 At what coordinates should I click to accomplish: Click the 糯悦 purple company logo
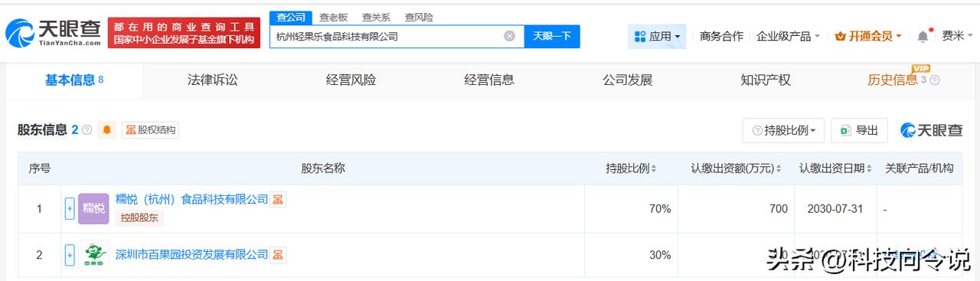pyautogui.click(x=93, y=208)
